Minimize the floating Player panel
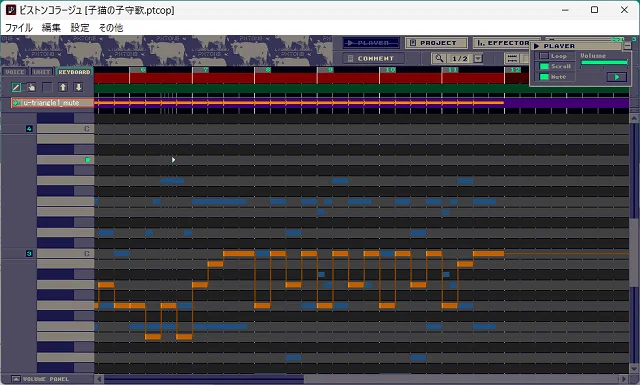The width and height of the screenshot is (640, 385). tap(627, 46)
